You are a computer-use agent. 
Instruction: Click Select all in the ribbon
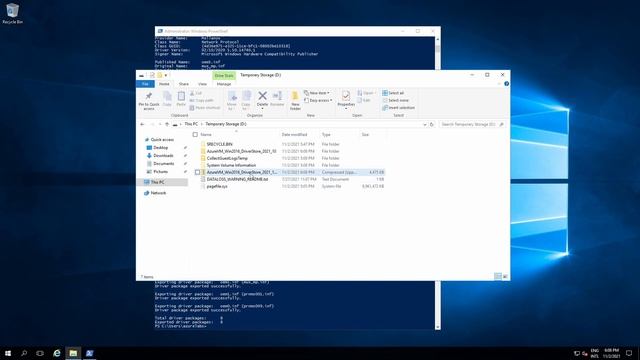[x=393, y=93]
